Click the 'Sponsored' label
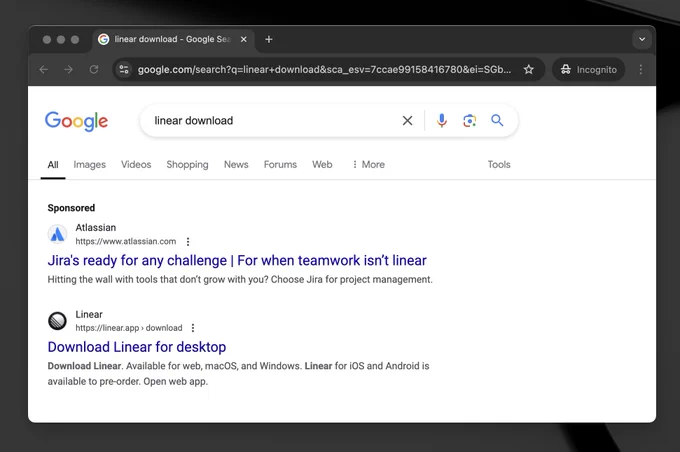 tap(71, 208)
